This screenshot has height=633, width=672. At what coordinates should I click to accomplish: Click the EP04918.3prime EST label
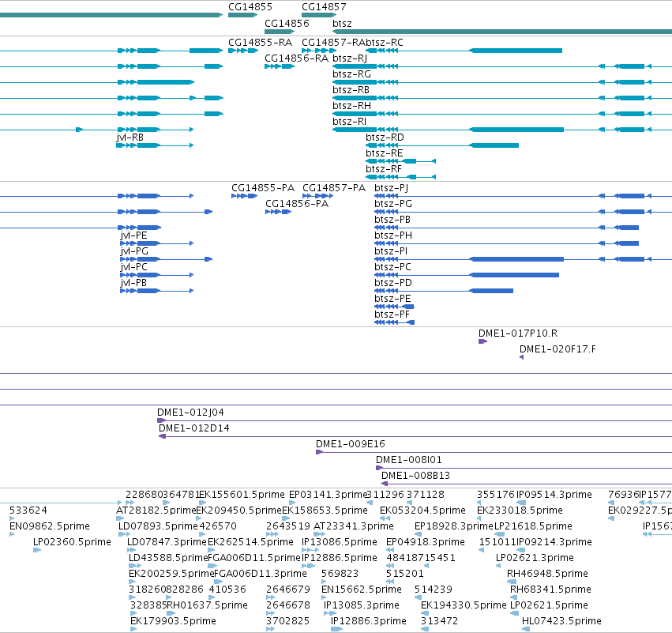pos(425,542)
